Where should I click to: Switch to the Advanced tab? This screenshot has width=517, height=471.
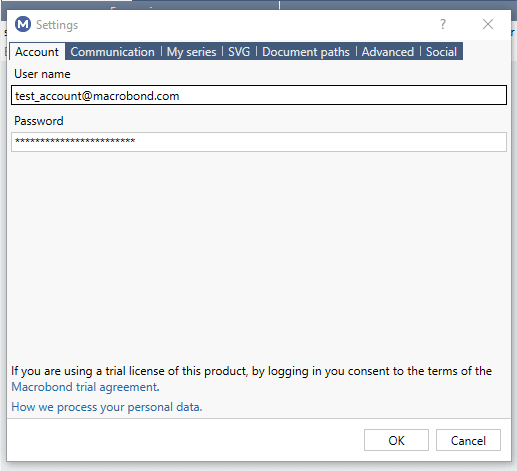(388, 52)
